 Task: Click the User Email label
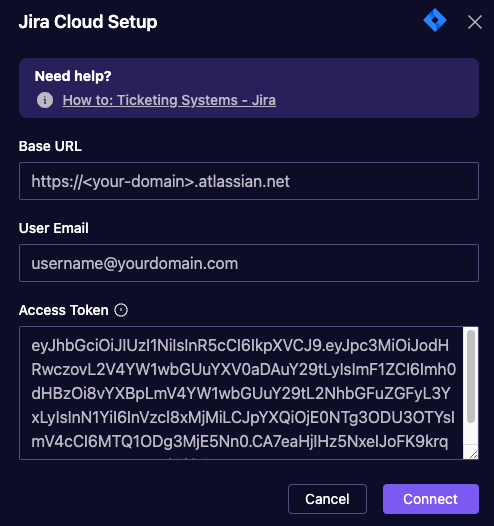coord(54,228)
